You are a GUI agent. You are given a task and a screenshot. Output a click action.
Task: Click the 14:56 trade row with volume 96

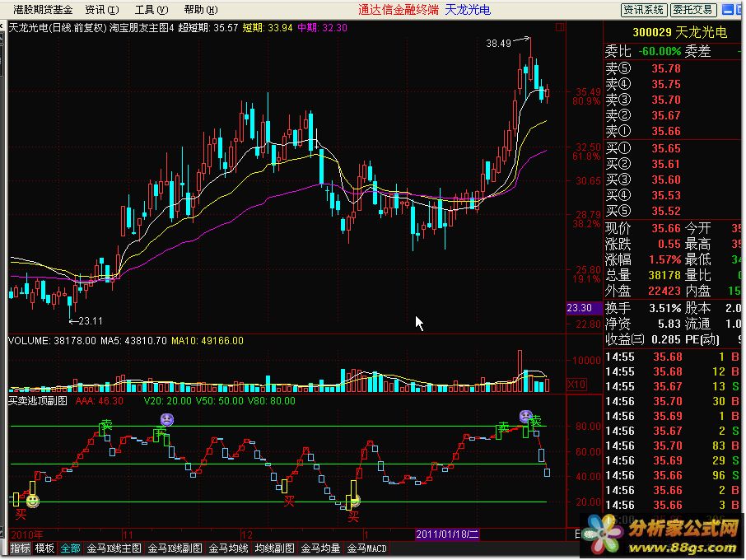[x=672, y=475]
